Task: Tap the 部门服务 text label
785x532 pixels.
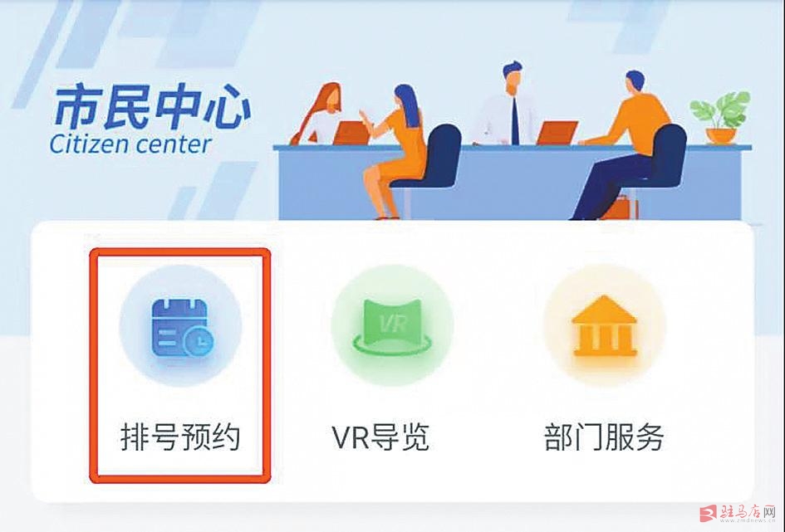Action: [604, 437]
